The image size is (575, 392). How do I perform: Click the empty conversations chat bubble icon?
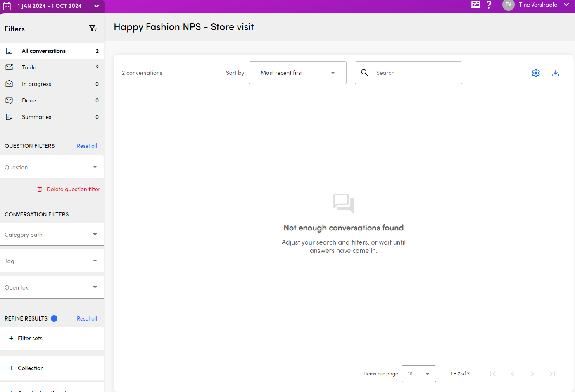[x=344, y=203]
